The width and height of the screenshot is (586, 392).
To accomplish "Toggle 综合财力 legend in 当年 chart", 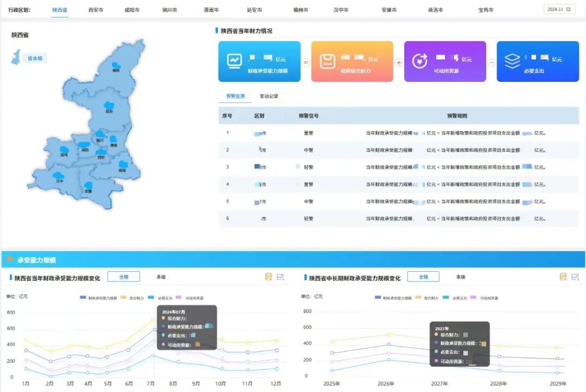I will point(132,298).
